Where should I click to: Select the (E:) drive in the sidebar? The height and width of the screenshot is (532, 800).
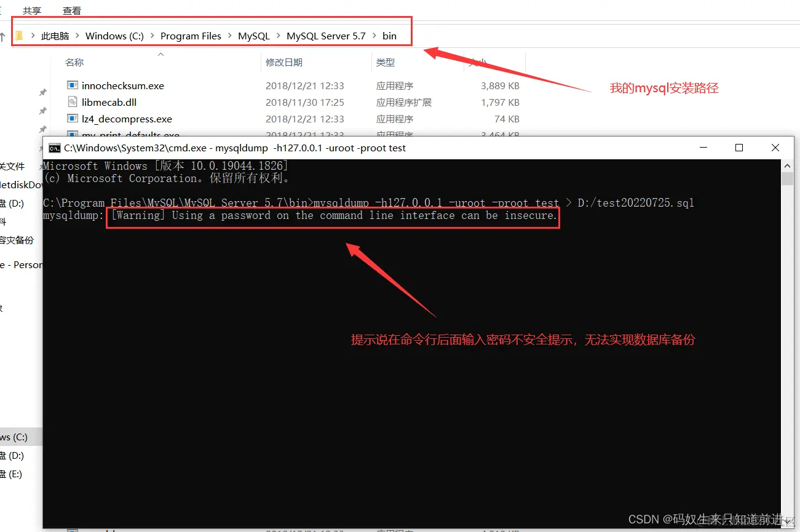[x=12, y=474]
